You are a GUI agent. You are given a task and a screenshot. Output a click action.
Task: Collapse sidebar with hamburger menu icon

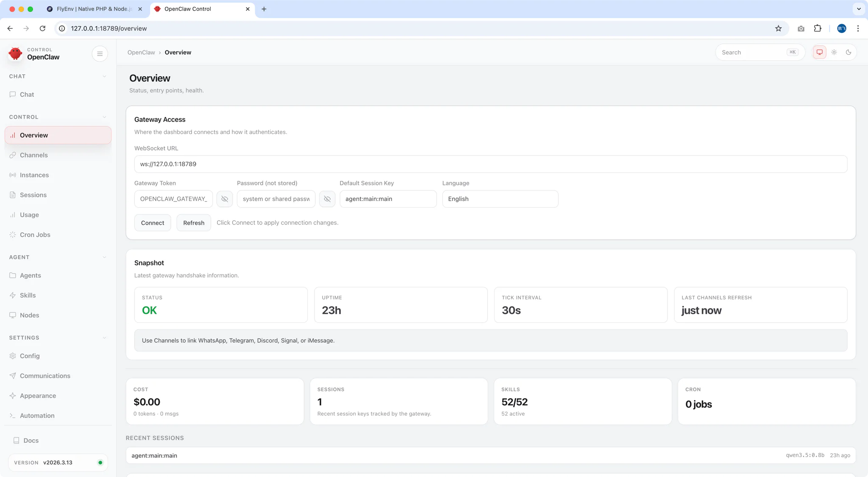click(x=100, y=54)
